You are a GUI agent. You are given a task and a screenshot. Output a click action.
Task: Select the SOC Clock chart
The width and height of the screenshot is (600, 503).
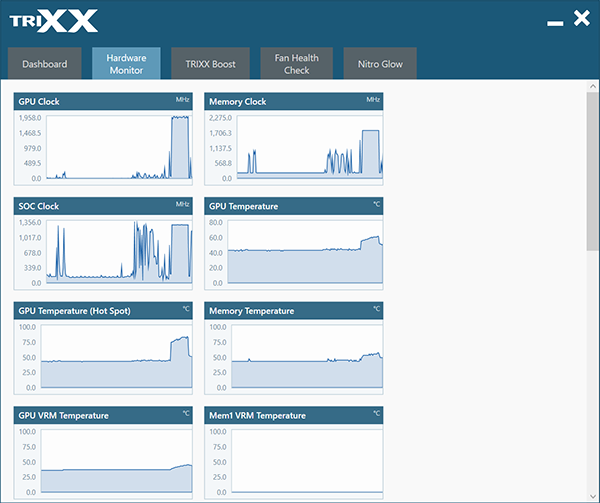(118, 252)
